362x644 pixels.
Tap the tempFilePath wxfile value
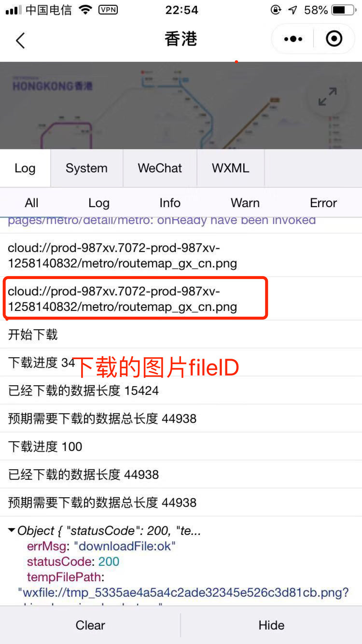click(x=183, y=592)
